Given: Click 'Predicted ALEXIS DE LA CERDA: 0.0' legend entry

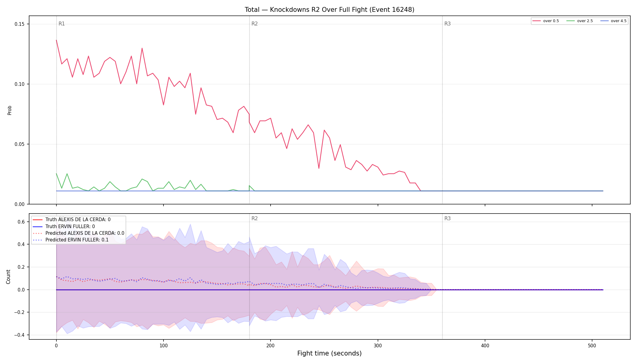Looking at the screenshot, I should pyautogui.click(x=78, y=233).
